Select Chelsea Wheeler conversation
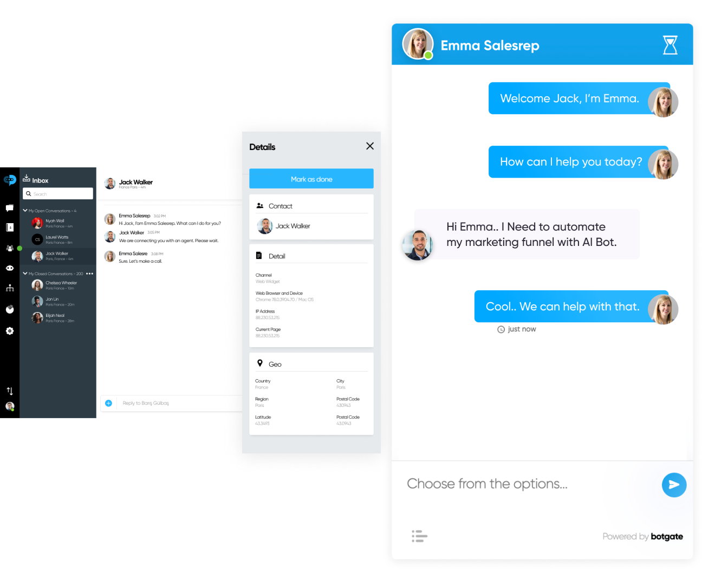 pyautogui.click(x=58, y=285)
